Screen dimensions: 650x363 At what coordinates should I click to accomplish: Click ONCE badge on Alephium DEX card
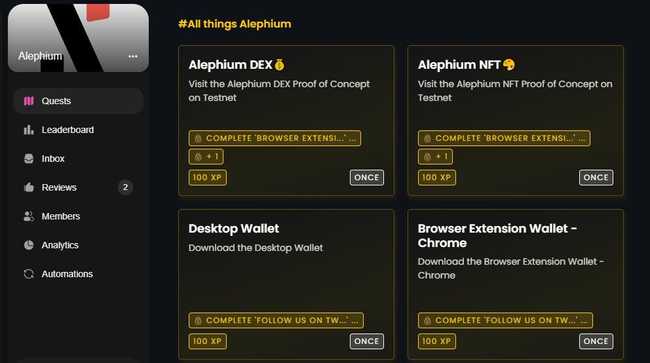pyautogui.click(x=366, y=177)
